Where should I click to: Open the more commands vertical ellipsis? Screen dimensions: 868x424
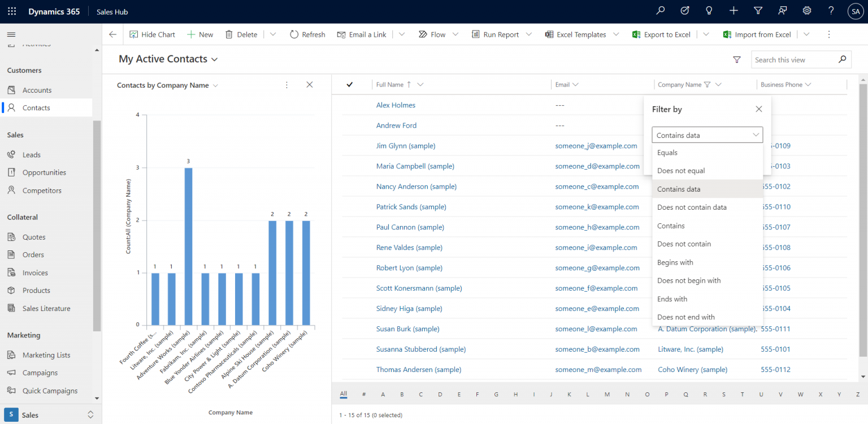click(x=829, y=34)
